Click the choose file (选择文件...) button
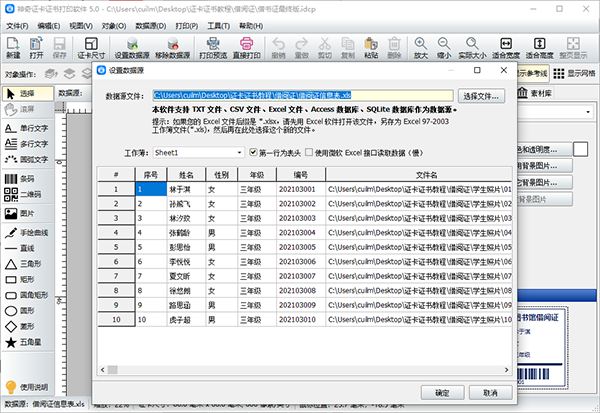600x413 pixels. coord(480,96)
